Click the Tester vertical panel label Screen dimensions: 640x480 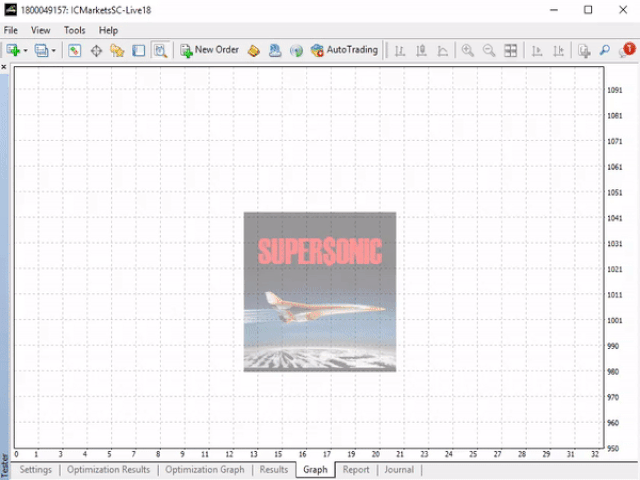pyautogui.click(x=4, y=465)
